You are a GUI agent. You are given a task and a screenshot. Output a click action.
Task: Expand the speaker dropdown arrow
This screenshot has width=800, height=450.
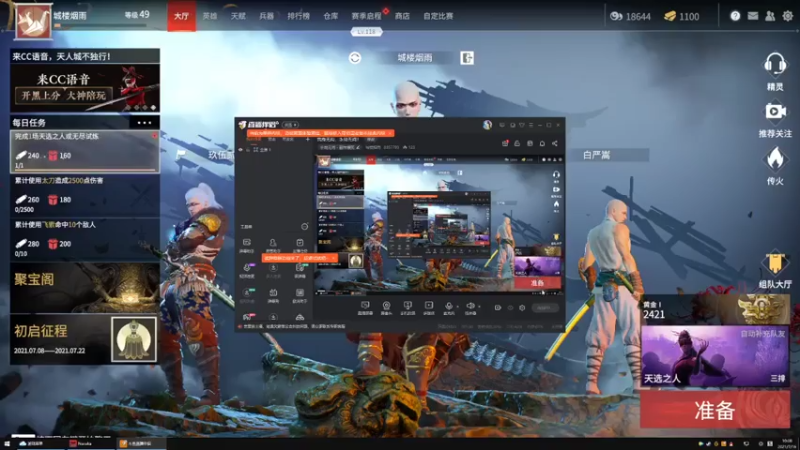coord(479,306)
